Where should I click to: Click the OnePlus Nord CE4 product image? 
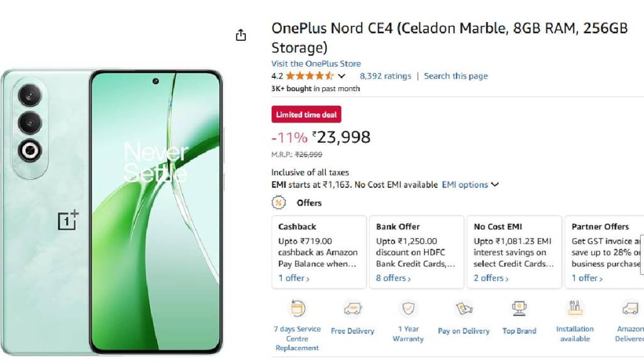(112, 211)
